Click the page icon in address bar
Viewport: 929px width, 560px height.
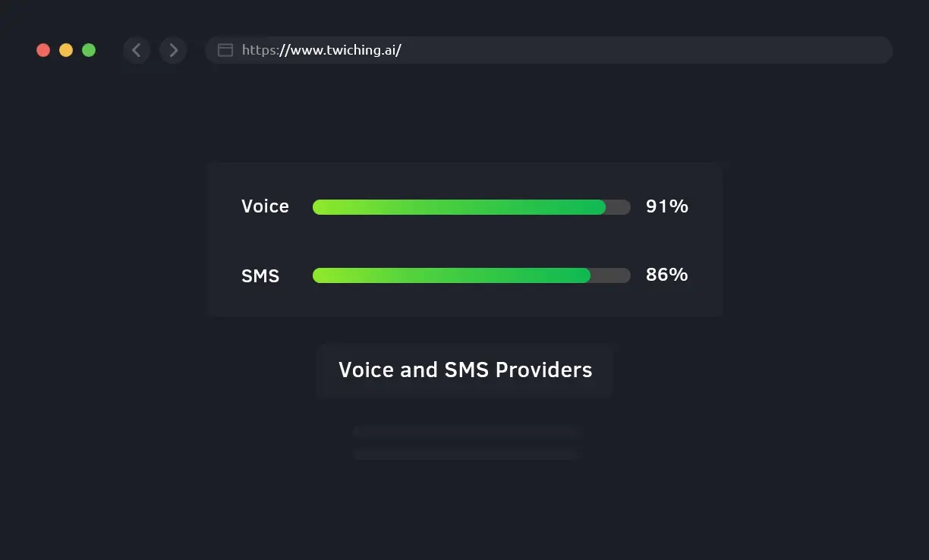(225, 50)
